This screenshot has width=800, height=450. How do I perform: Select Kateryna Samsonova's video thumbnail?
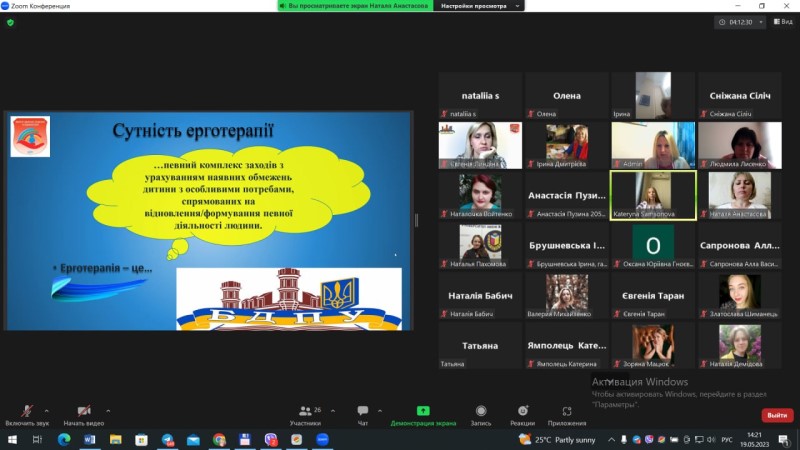(x=653, y=195)
